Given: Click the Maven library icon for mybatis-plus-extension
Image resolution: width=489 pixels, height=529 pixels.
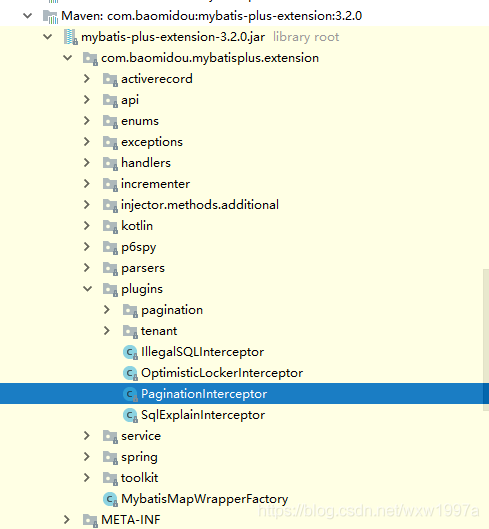Looking at the screenshot, I should 50,16.
